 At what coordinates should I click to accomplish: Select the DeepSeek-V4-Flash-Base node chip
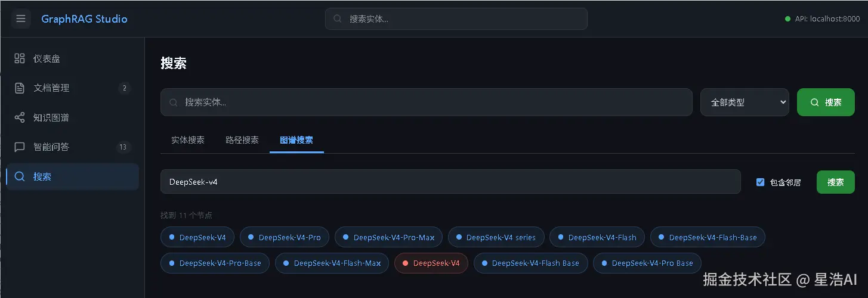point(708,237)
